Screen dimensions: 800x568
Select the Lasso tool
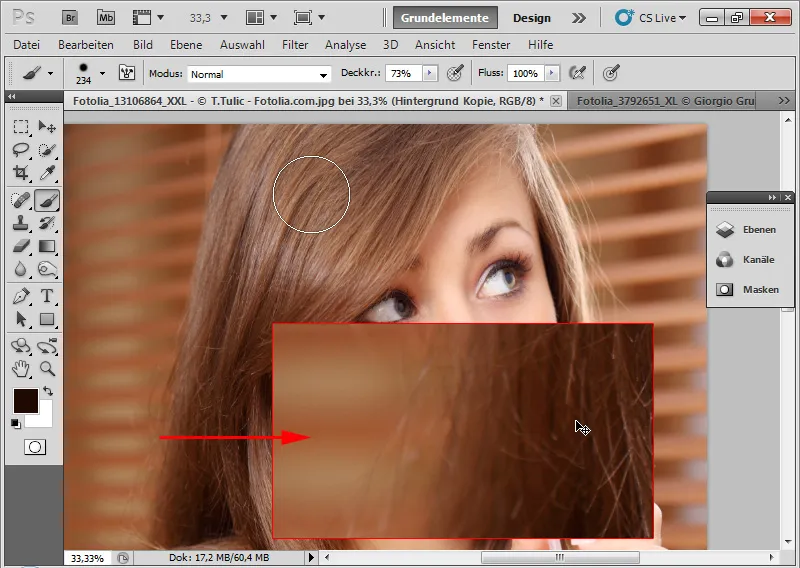coord(20,150)
